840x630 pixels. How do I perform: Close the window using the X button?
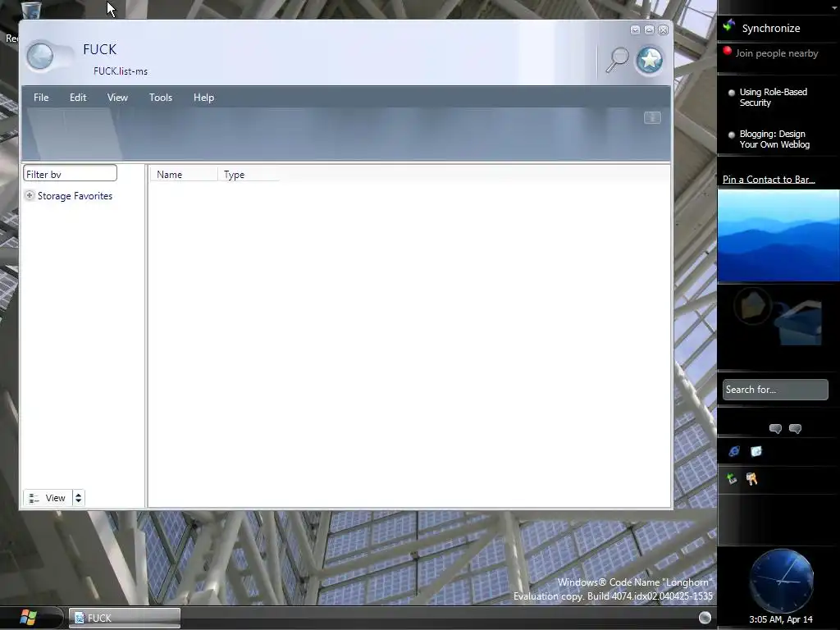(x=663, y=30)
